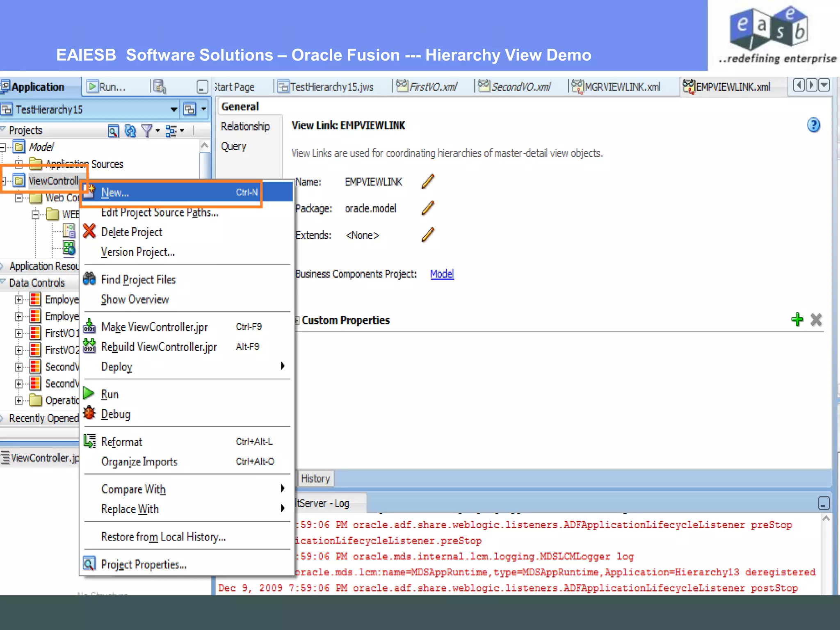Image resolution: width=840 pixels, height=630 pixels.
Task: Choose Restore from Local History...
Action: 163,536
